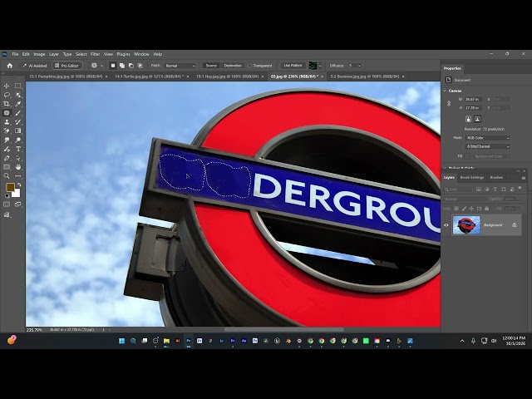Viewport: 532px width, 399px height.
Task: Select the Gradient tool
Action: coord(18,131)
